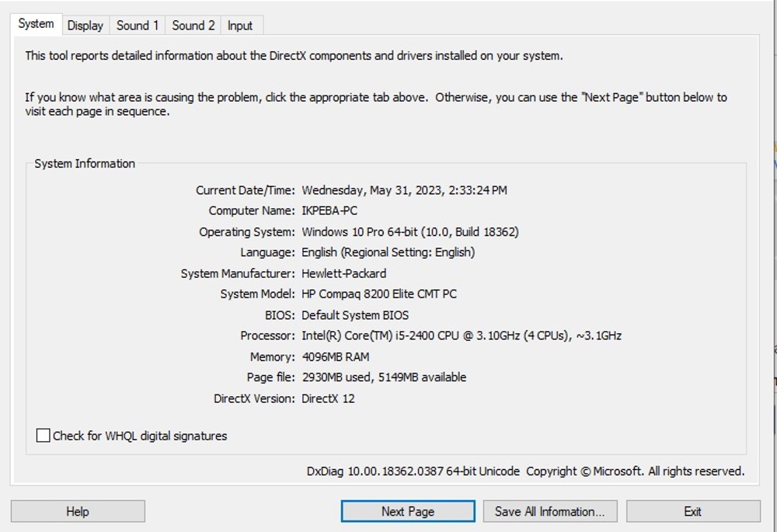Image resolution: width=777 pixels, height=532 pixels.
Task: Open the Input tab
Action: [x=240, y=26]
